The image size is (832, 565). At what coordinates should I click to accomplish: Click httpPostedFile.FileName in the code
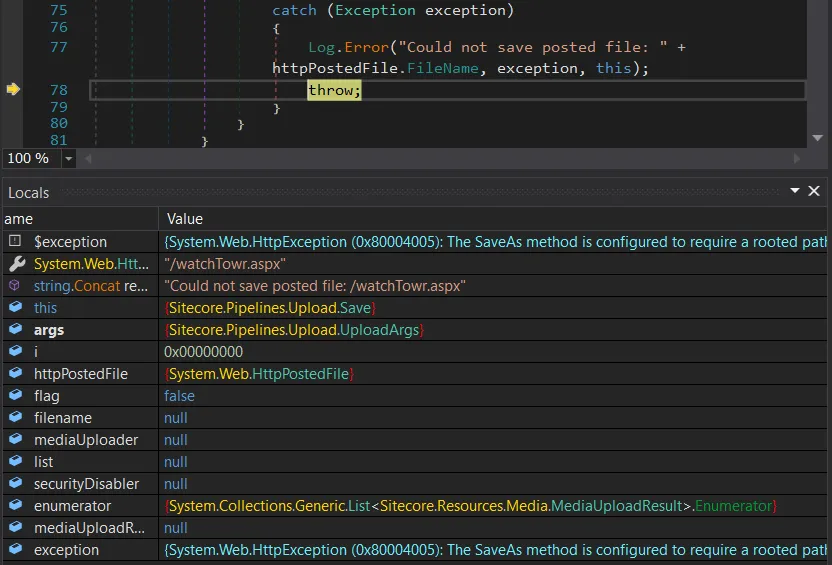[x=375, y=68]
